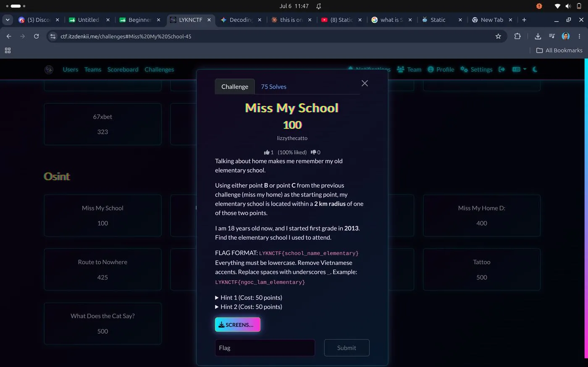Open the Scoreboard page
588x367 pixels.
coord(123,69)
